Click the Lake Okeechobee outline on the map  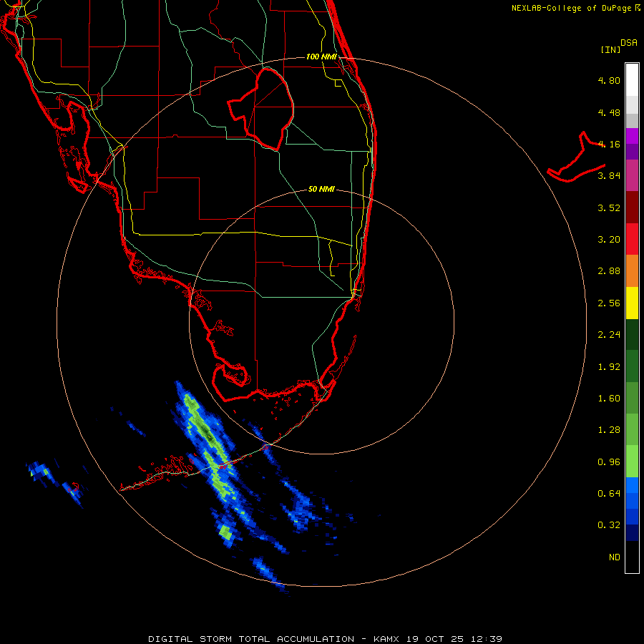tap(260, 109)
